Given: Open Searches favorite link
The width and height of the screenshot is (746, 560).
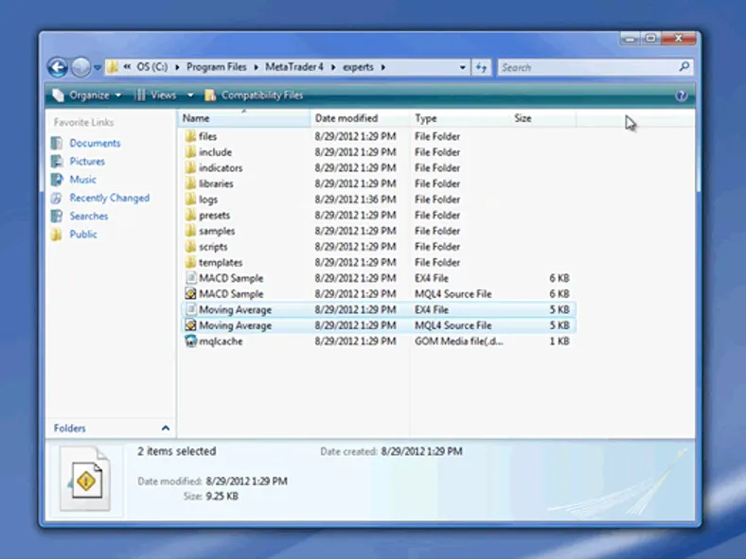Looking at the screenshot, I should point(89,216).
